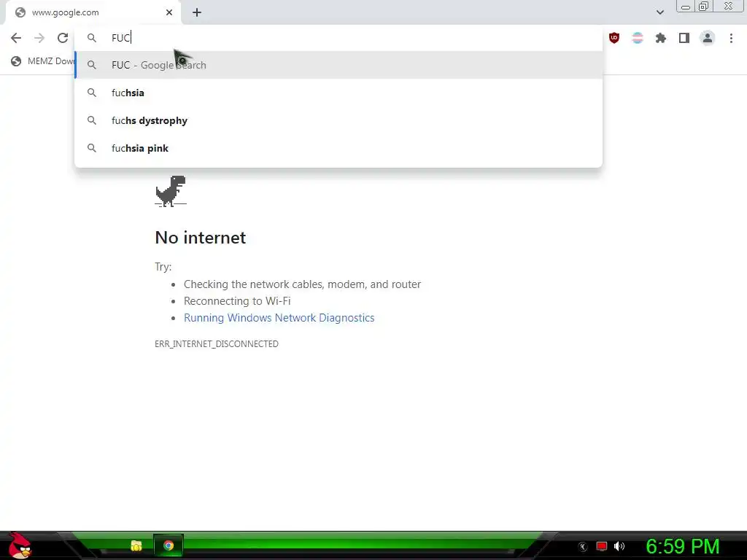Choose the 'fuchsia pink' suggestion
Screen dimensions: 747x560
(338, 148)
